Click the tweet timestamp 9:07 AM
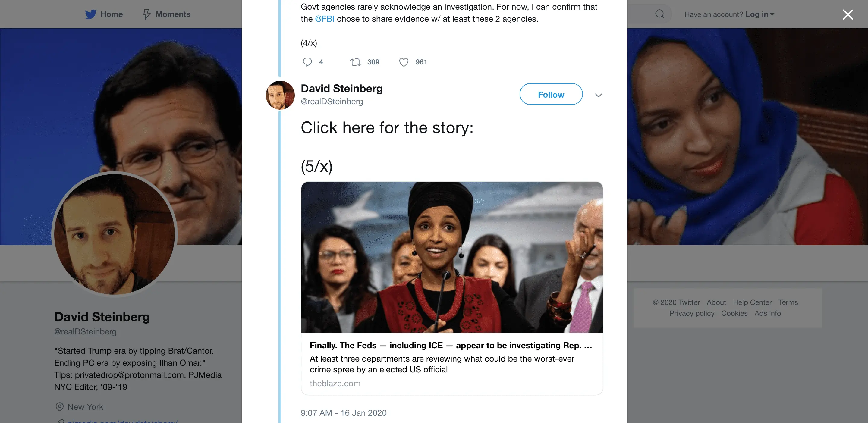Viewport: 868px width, 423px height. pos(343,412)
